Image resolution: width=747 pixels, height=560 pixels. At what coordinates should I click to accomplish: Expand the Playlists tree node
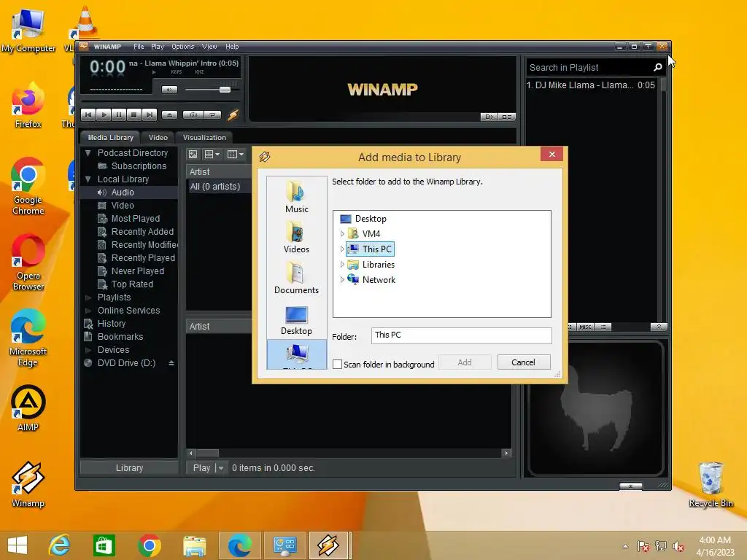tap(88, 297)
